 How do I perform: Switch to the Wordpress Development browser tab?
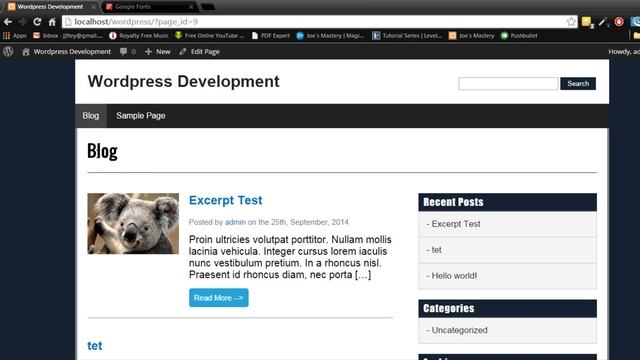(50, 7)
